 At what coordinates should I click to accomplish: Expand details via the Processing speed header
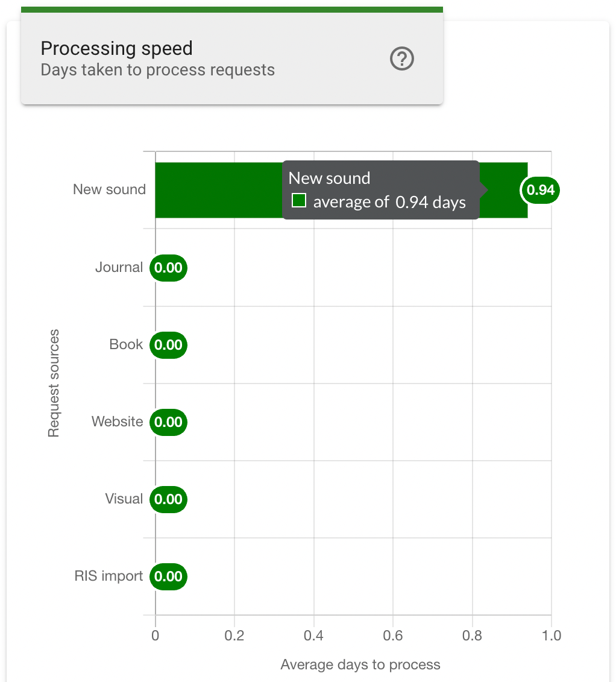click(116, 48)
